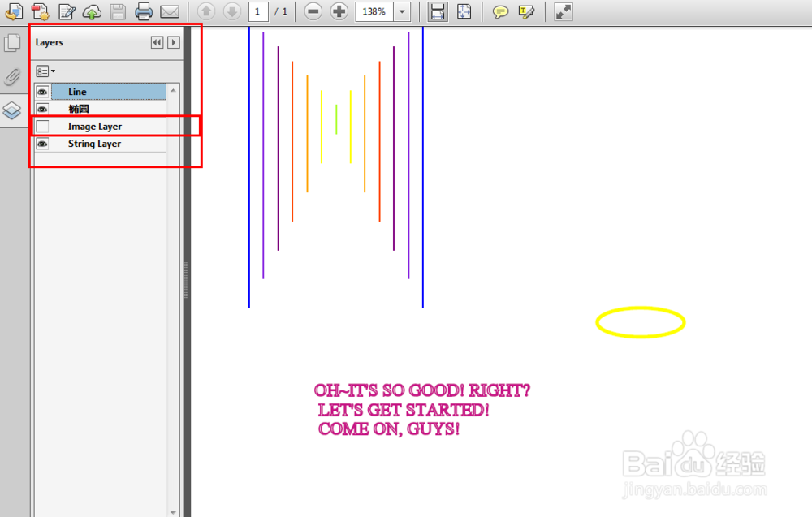Click the Layers panel right arrow button
Image resolution: width=812 pixels, height=517 pixels.
(174, 42)
